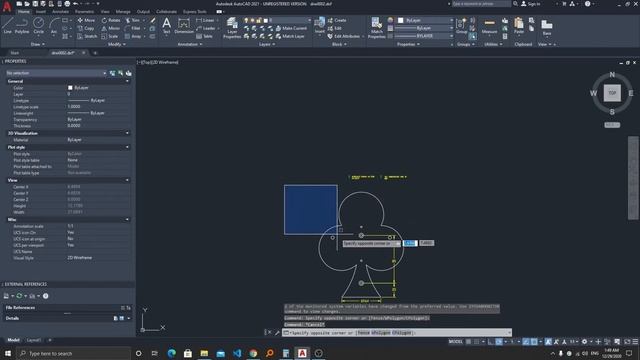Open the Insert ribbon tab
Screen dimensions: 640x360
tap(41, 12)
